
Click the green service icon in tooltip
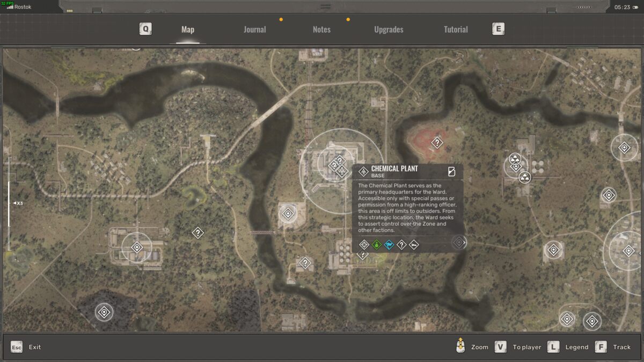pyautogui.click(x=377, y=245)
